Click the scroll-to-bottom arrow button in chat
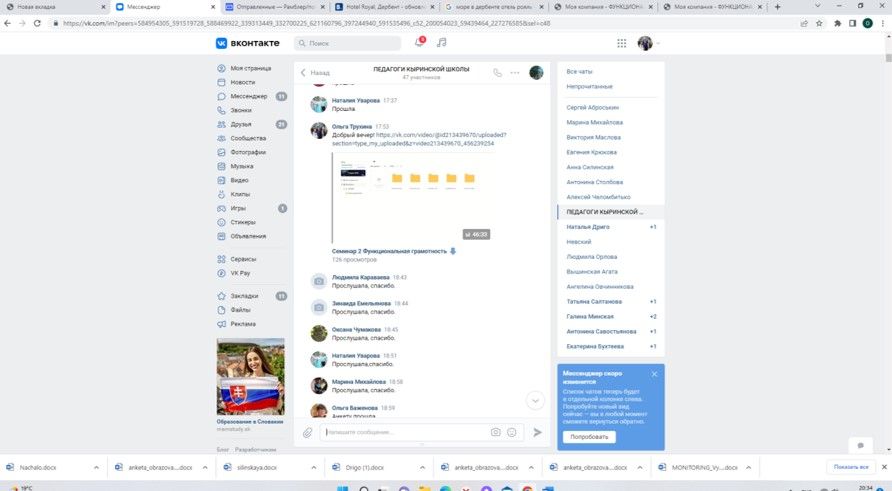 coord(535,400)
